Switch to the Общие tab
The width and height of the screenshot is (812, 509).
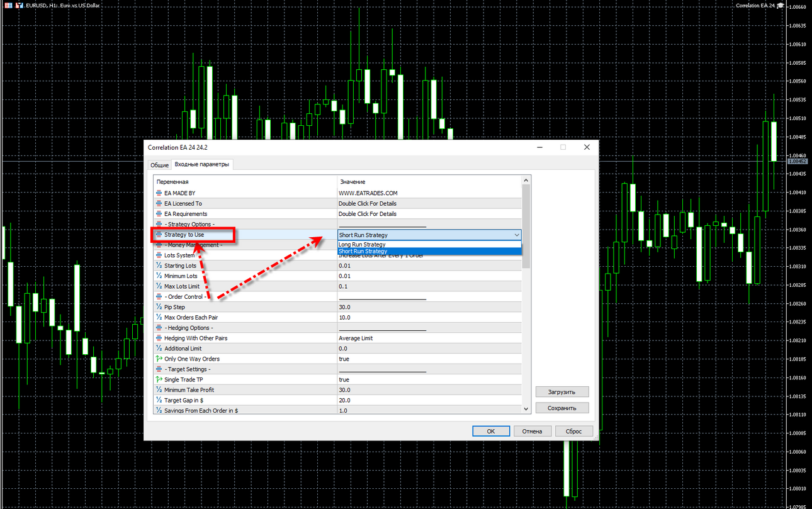pyautogui.click(x=159, y=165)
